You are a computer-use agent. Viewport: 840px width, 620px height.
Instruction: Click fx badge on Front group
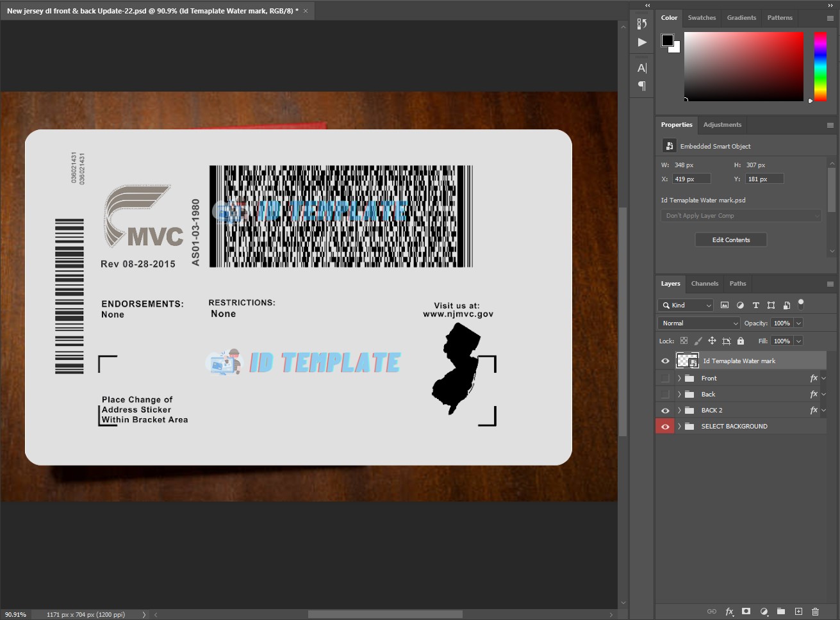[x=814, y=379]
